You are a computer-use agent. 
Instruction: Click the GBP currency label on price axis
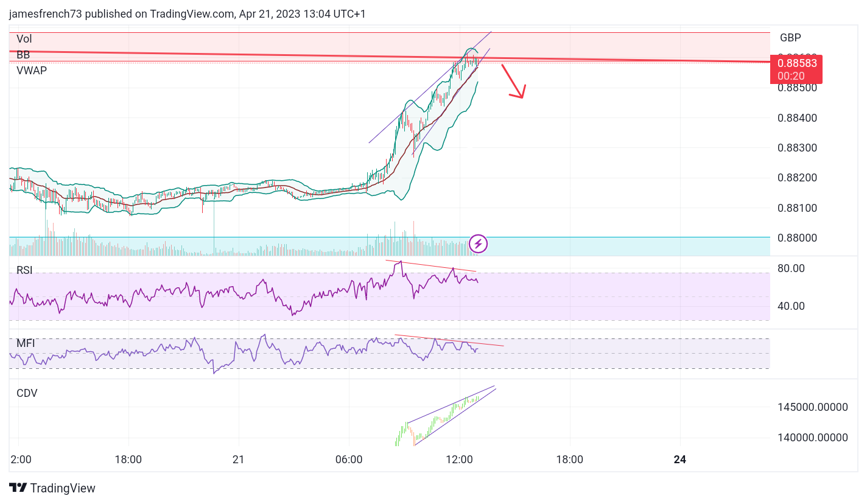click(790, 38)
